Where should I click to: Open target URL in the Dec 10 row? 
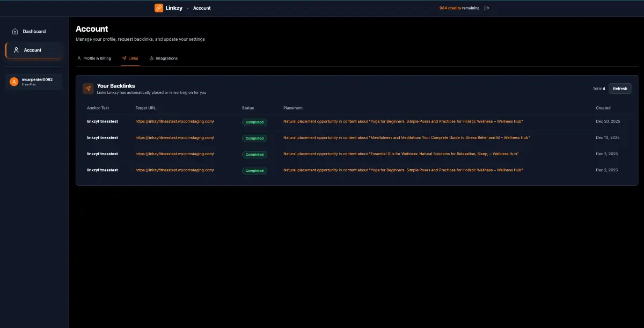(x=174, y=137)
